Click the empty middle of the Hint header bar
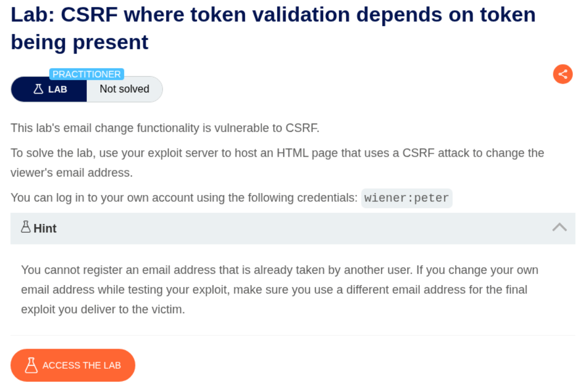The image size is (588, 388). click(x=294, y=228)
